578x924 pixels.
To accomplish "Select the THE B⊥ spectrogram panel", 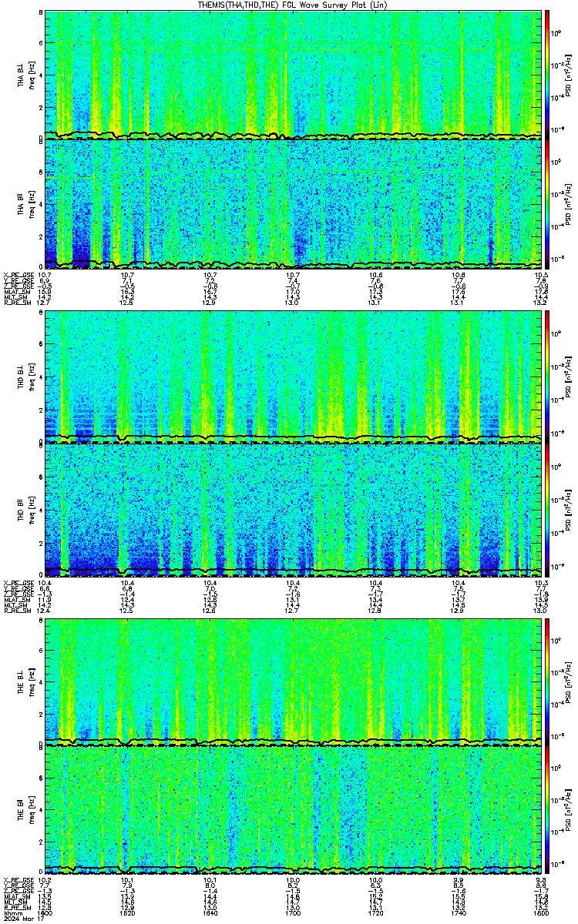I will pos(293,681).
